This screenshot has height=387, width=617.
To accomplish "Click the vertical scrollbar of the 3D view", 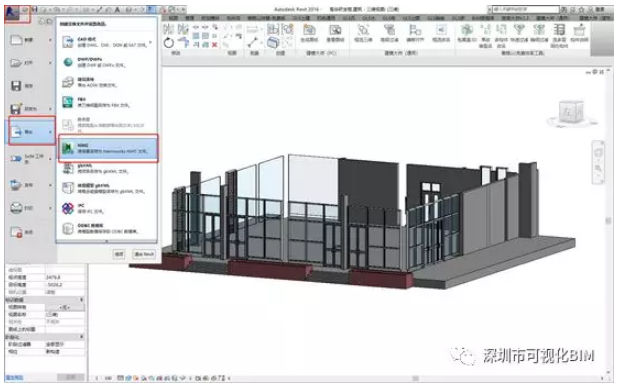I will tap(608, 220).
